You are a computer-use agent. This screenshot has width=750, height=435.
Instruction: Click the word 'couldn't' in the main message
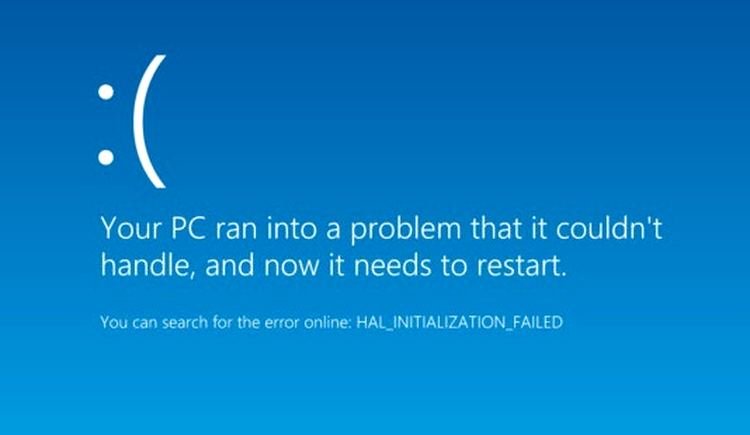[x=609, y=227]
